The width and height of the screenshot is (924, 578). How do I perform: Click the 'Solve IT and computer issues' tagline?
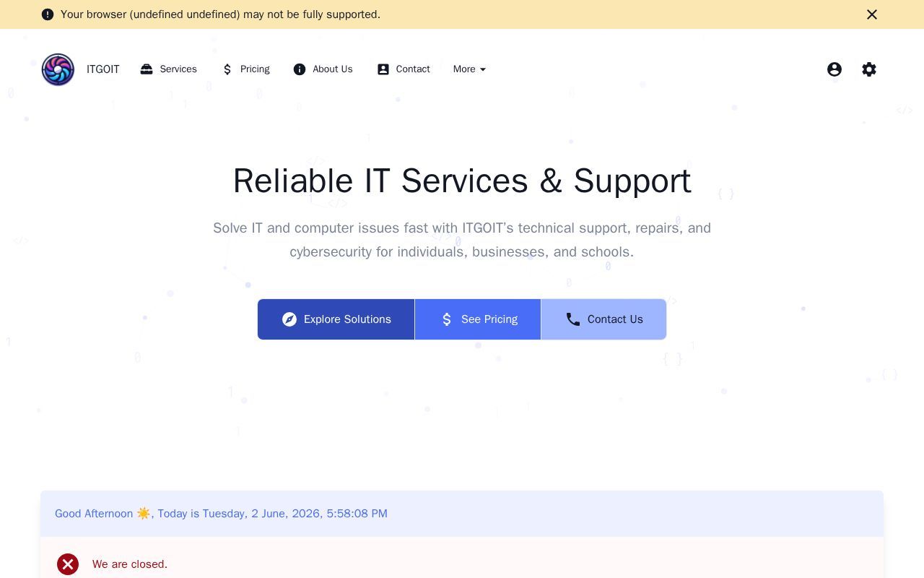tap(462, 240)
